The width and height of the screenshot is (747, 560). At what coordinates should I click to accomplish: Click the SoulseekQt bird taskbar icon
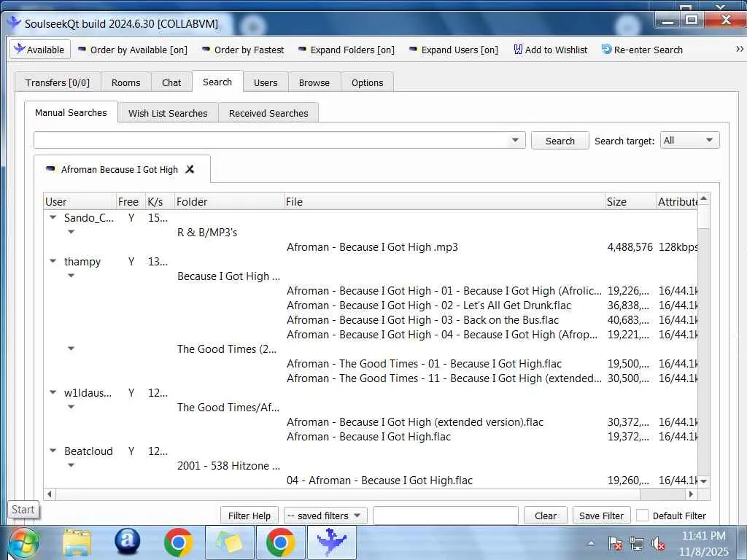pyautogui.click(x=332, y=542)
